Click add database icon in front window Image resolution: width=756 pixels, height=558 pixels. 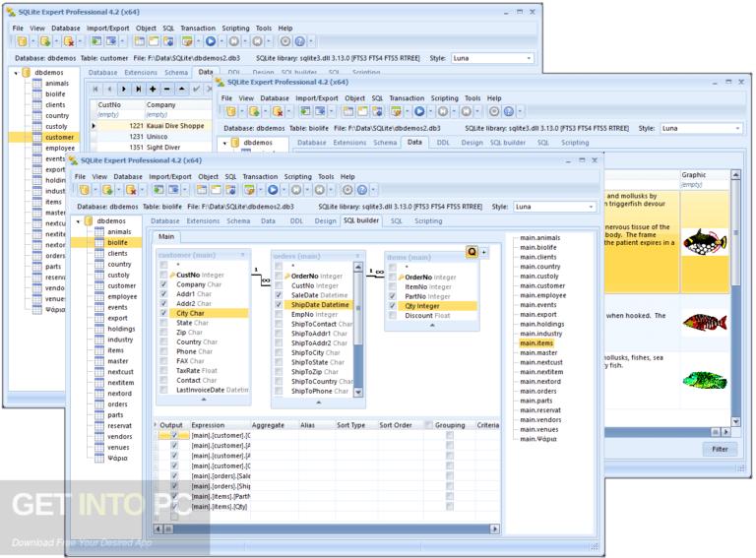click(x=107, y=190)
